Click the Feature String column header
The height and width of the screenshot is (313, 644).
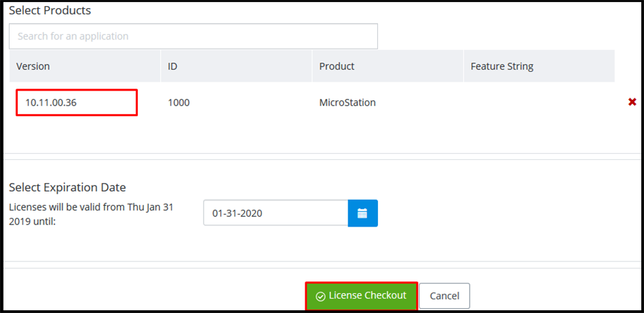(502, 66)
